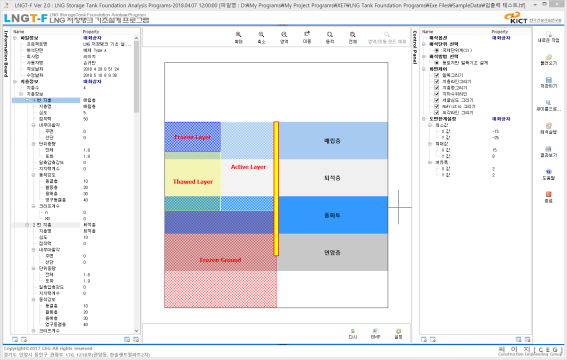
Task: Click the BMP export icon below the canvas
Action: 376,331
